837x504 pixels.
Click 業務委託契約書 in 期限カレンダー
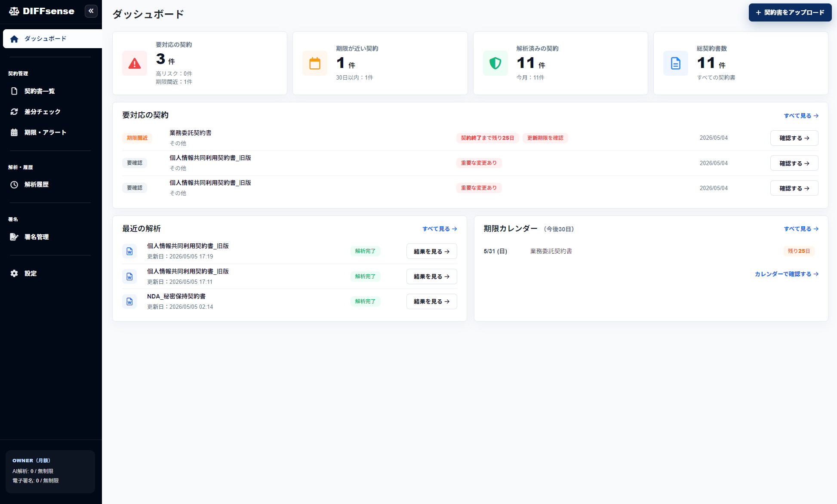tap(551, 251)
